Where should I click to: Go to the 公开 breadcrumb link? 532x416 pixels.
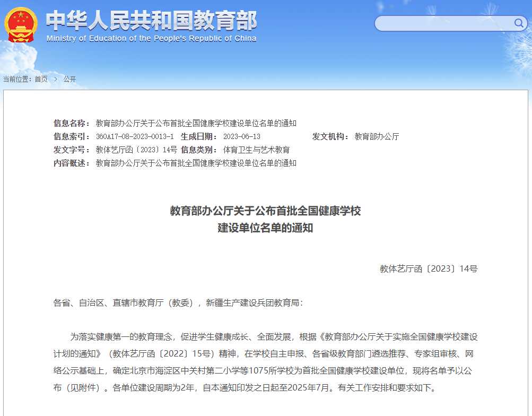coord(69,79)
